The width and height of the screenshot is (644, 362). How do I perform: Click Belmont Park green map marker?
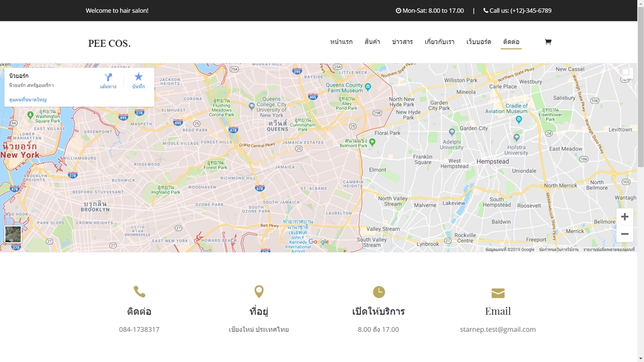372,142
